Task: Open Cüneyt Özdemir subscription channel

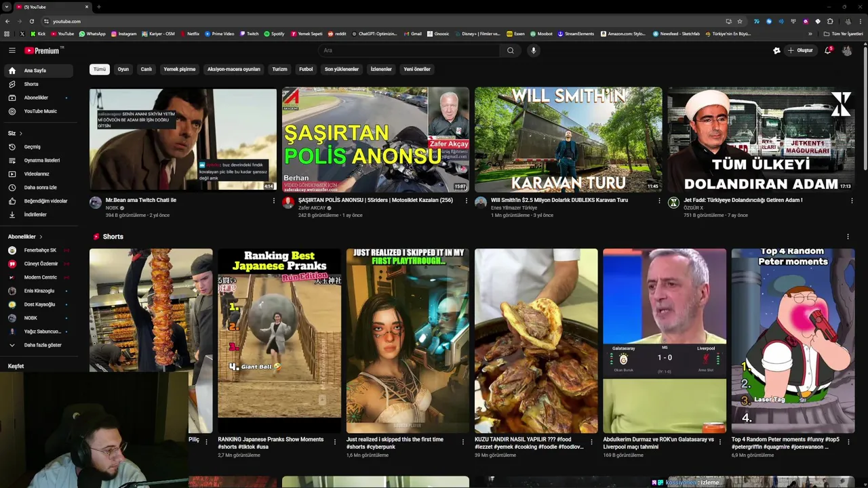Action: [39, 264]
